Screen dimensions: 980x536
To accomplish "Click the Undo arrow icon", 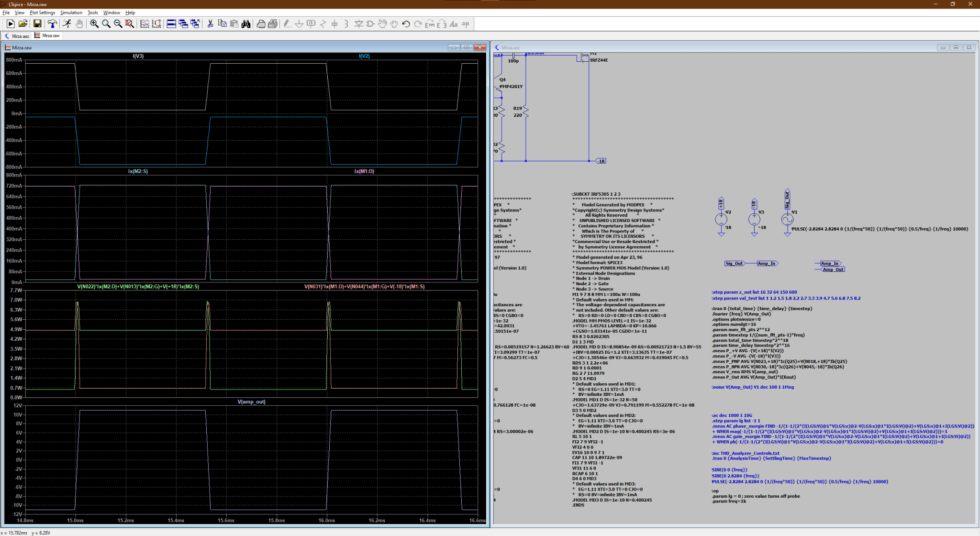I will [x=406, y=24].
